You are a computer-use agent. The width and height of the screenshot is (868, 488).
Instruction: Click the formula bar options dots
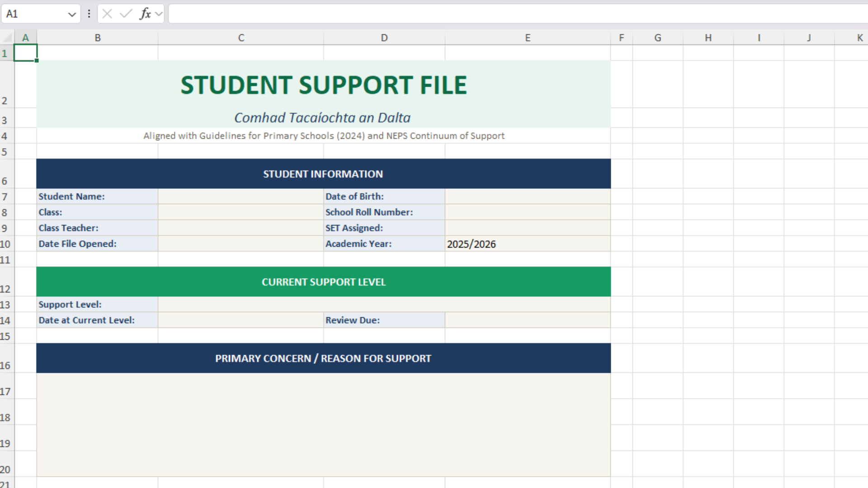tap(89, 14)
